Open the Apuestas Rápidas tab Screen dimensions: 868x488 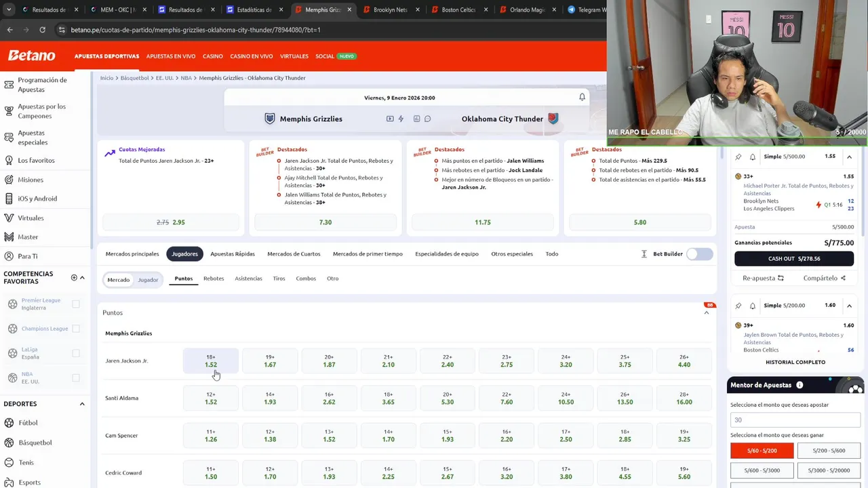(233, 254)
